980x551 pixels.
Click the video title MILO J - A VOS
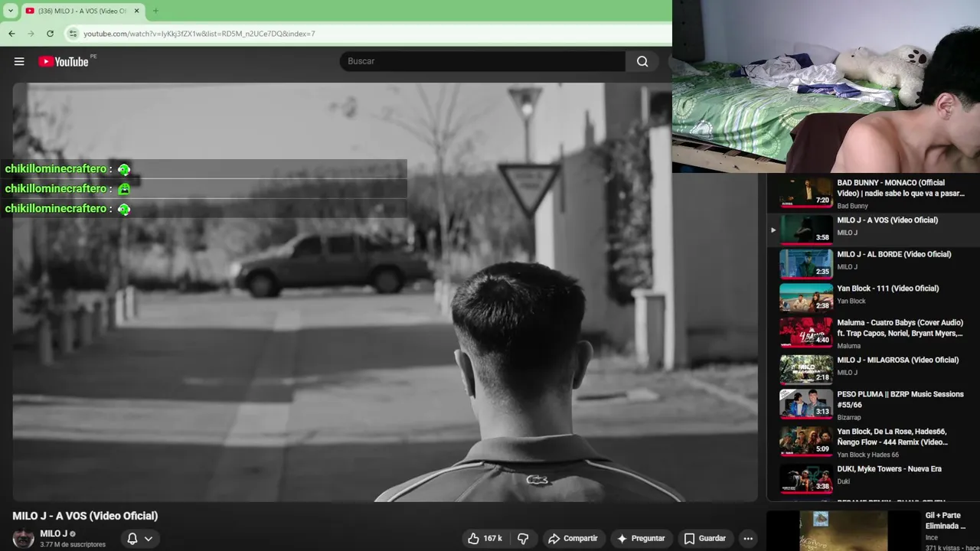(x=85, y=516)
